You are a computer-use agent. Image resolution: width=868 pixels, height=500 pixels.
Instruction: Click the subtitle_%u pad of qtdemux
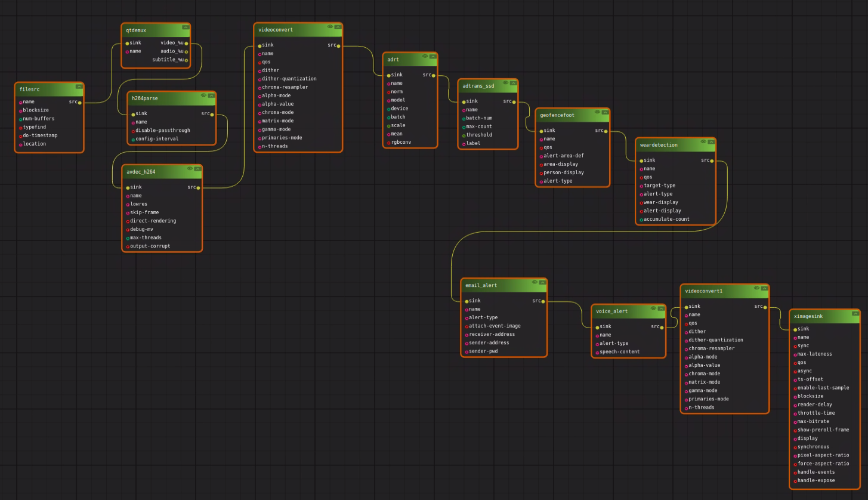pyautogui.click(x=186, y=59)
